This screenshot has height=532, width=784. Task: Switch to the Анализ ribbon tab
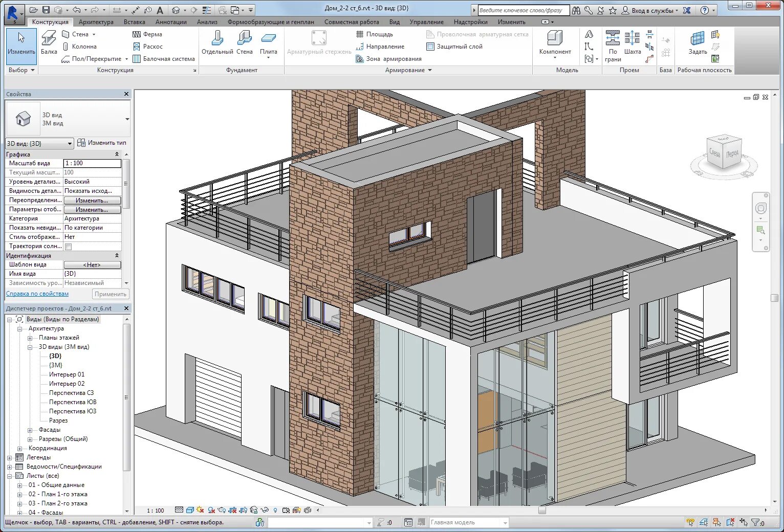pyautogui.click(x=207, y=22)
